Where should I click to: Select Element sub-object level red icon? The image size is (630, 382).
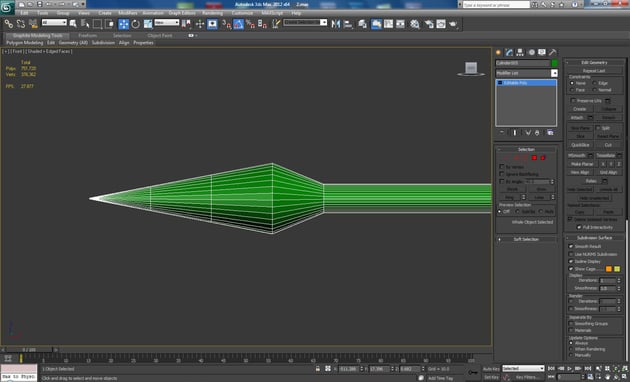coord(543,158)
